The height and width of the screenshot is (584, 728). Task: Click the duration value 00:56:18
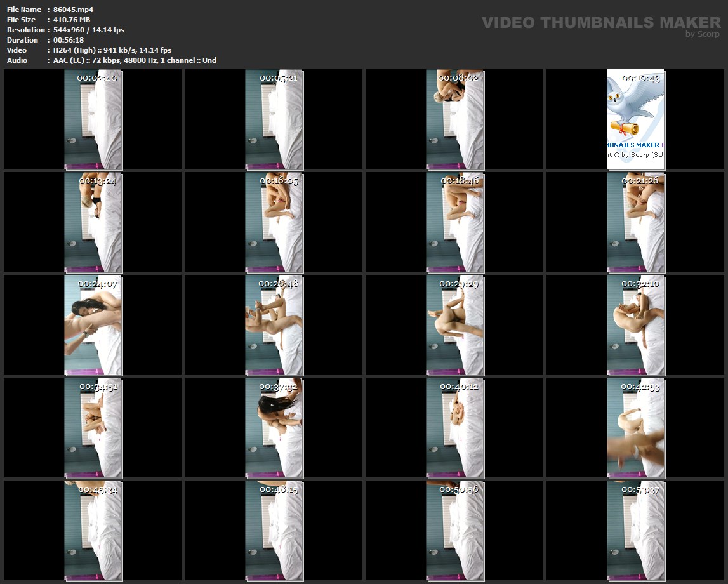coord(69,40)
